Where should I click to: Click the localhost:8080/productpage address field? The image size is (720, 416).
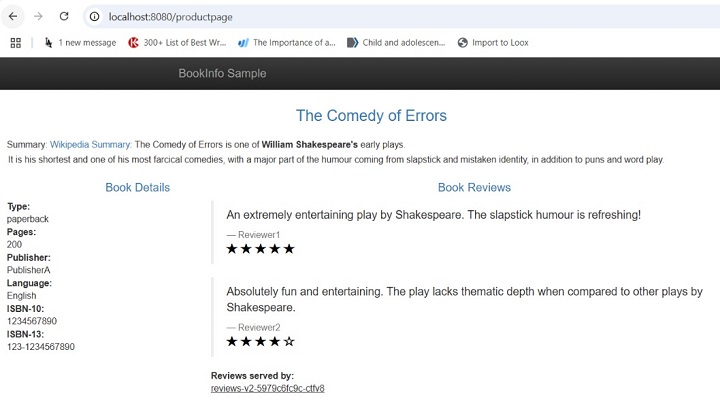(x=300, y=17)
